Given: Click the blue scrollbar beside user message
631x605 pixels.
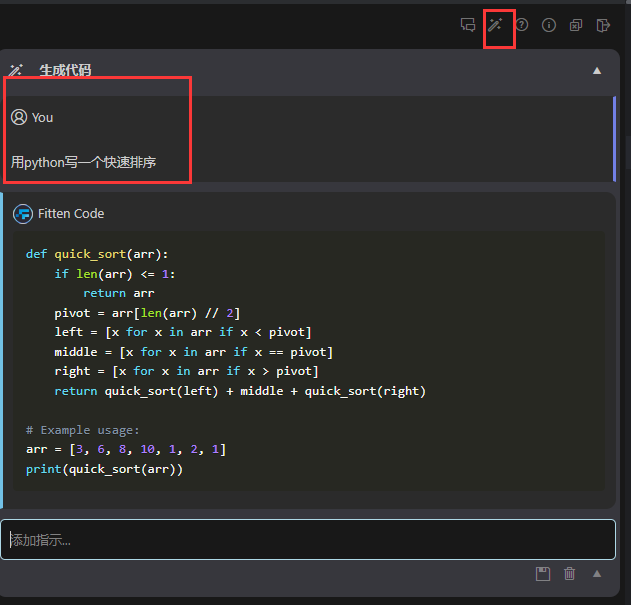Looking at the screenshot, I should point(614,137).
